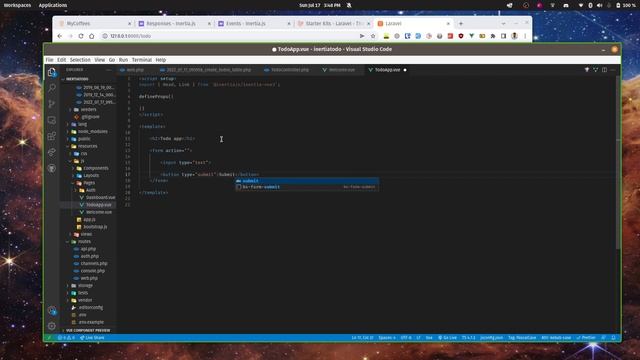Open console.php in routes folder
This screenshot has height=360, width=640.
(x=93, y=271)
